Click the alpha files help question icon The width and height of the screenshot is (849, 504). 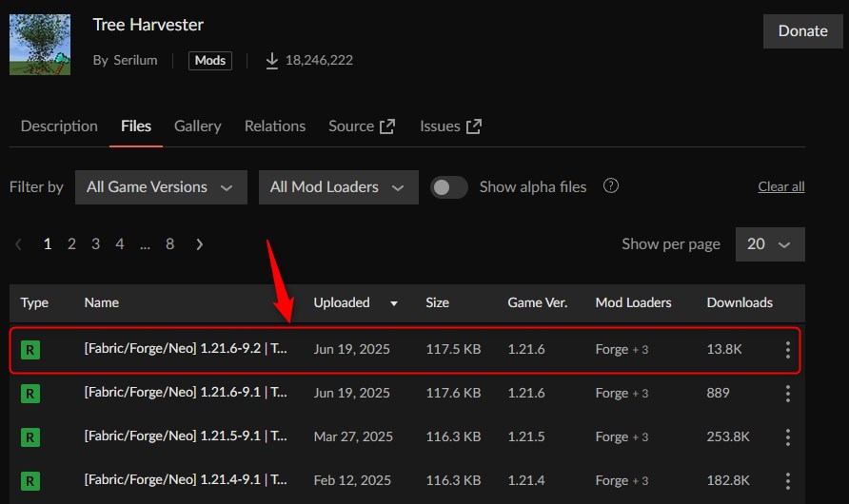point(611,186)
